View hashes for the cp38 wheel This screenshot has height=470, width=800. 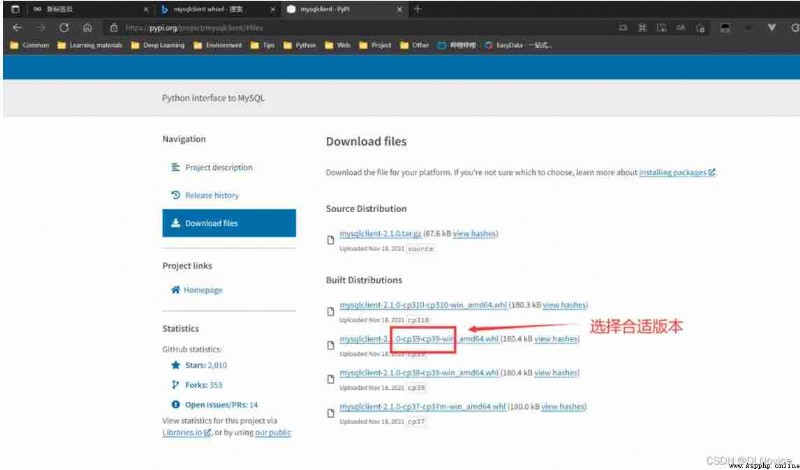click(556, 373)
